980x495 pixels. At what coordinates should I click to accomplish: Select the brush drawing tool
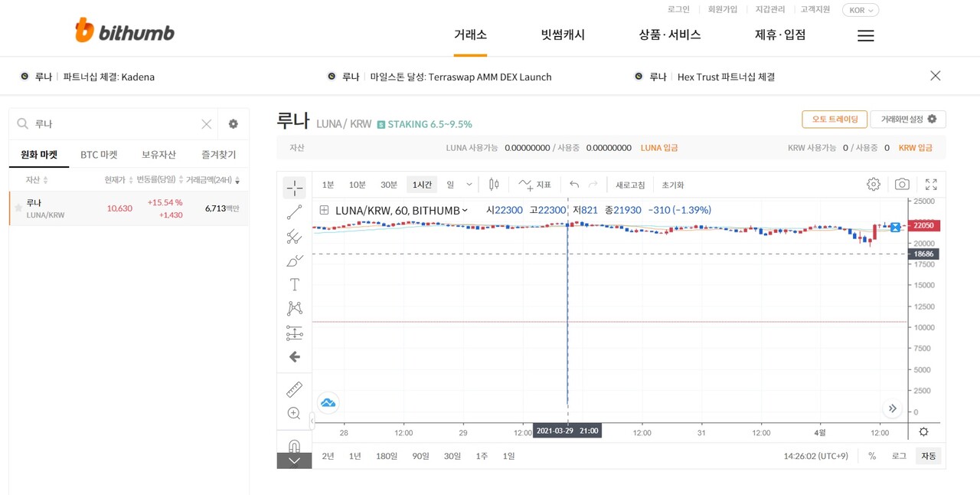coord(294,261)
